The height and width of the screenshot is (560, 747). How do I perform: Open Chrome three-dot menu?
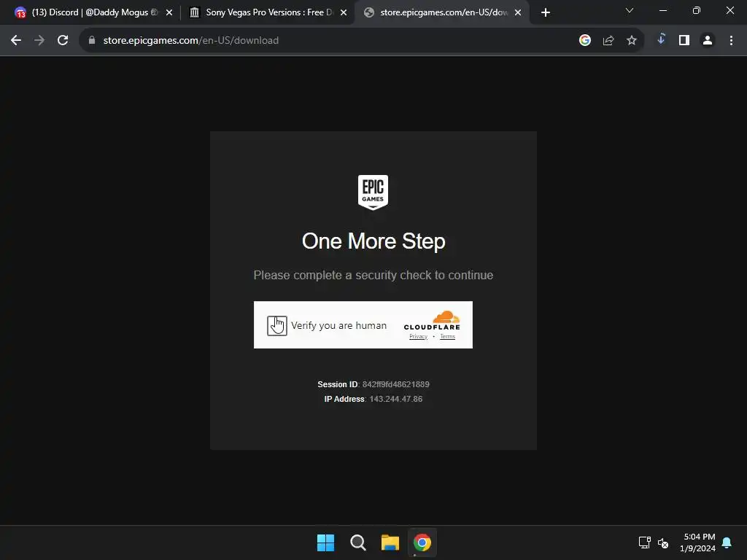pyautogui.click(x=731, y=41)
